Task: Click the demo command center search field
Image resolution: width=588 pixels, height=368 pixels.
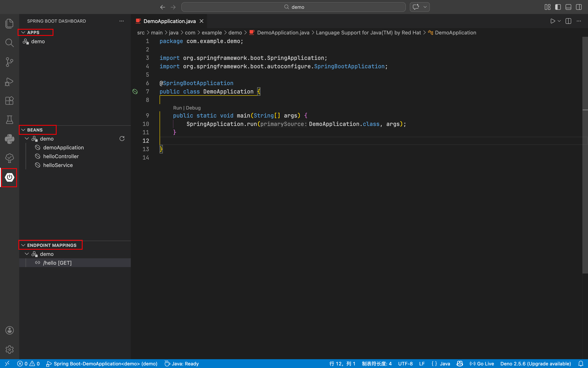Action: click(x=293, y=7)
